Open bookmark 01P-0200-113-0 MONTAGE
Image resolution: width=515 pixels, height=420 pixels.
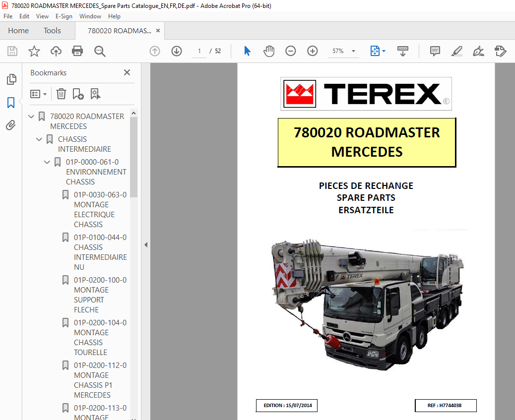coord(100,413)
